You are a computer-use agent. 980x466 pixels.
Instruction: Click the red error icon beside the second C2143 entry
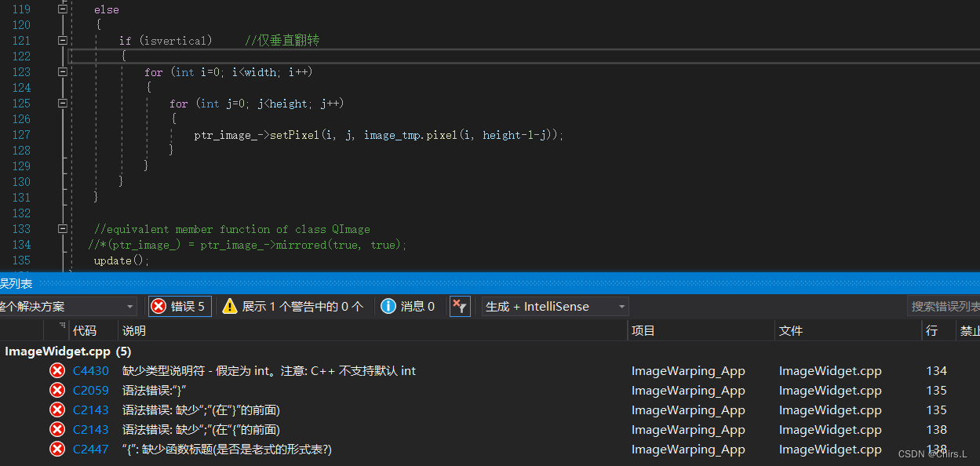56,429
